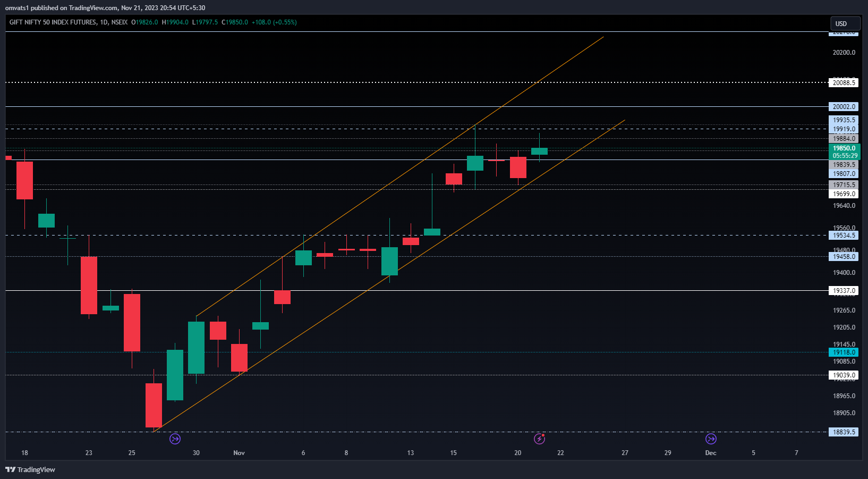Select the 19039.0 price label

(x=844, y=375)
